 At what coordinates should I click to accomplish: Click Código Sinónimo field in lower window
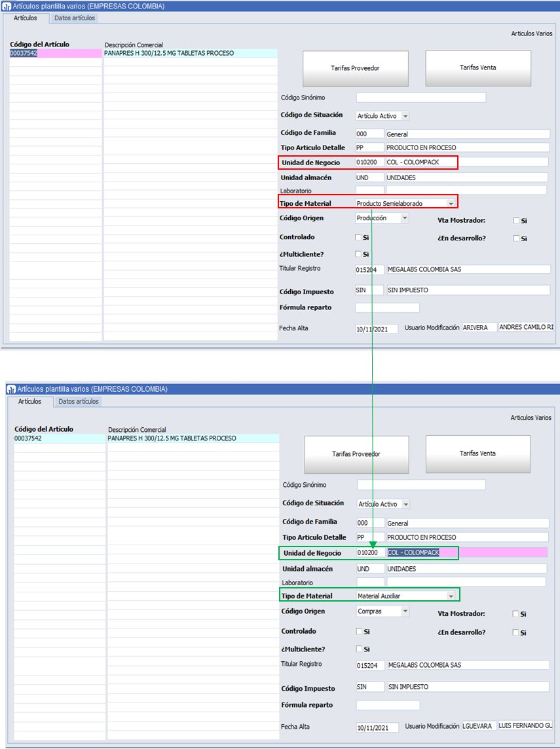[422, 485]
